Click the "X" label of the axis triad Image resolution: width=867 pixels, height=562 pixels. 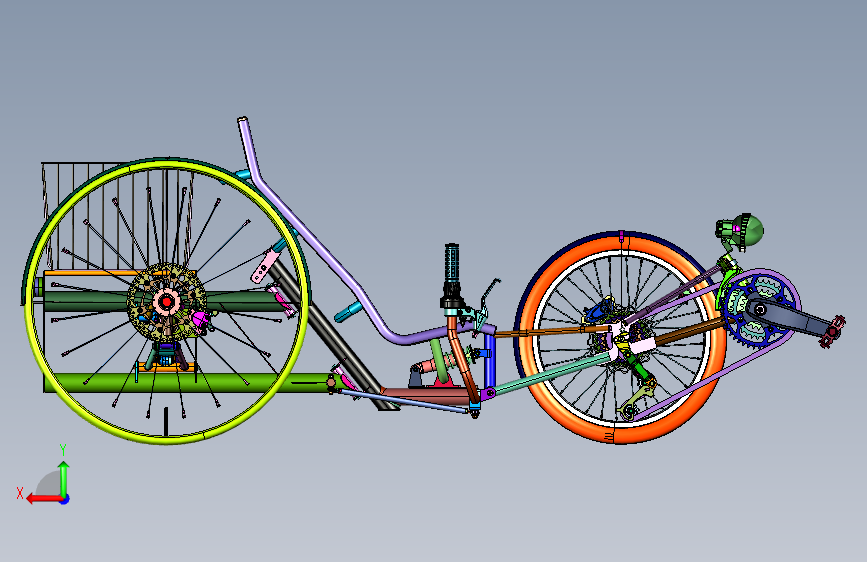pos(20,493)
